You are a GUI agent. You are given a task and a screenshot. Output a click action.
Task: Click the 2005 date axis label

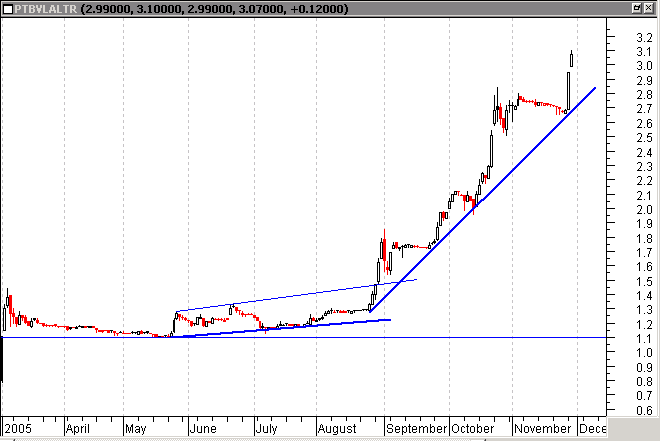coord(18,429)
